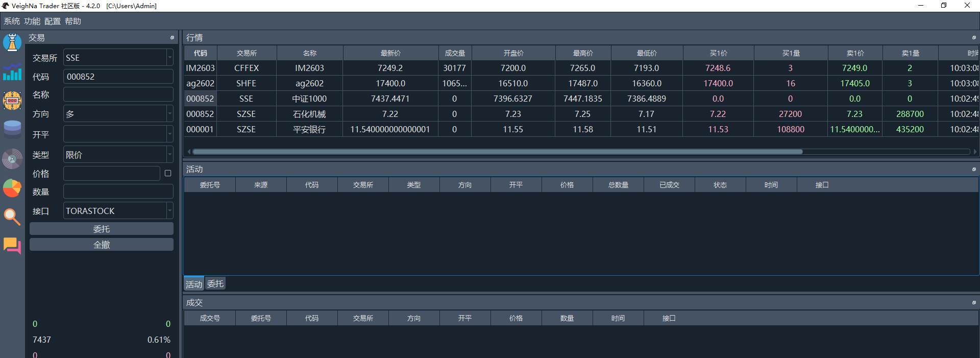
Task: Click the bar chart icon in sidebar
Action: click(12, 72)
